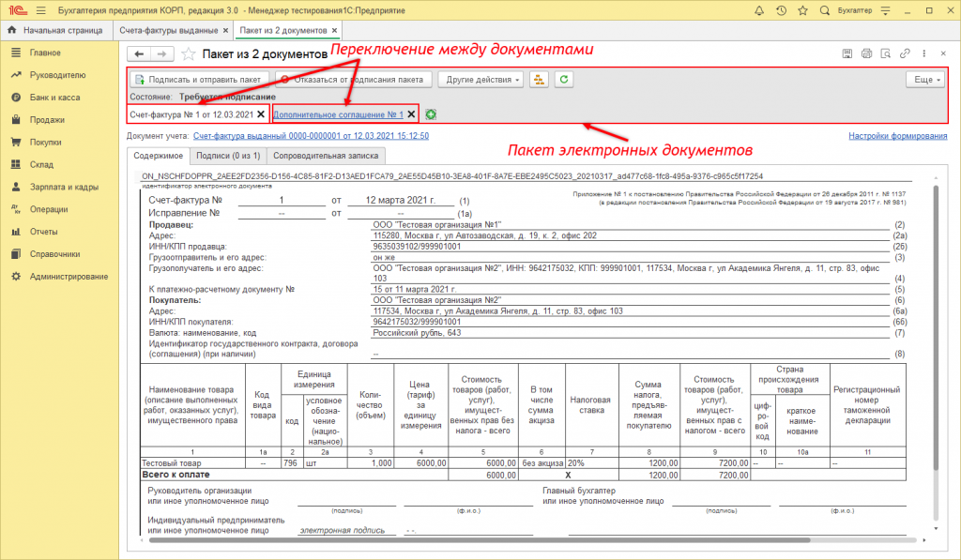Click the green refresh icon
The height and width of the screenshot is (560, 961).
[x=564, y=80]
